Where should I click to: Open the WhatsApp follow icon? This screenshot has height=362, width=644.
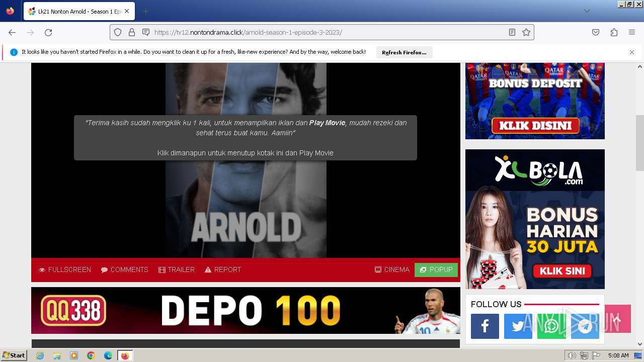click(x=551, y=326)
